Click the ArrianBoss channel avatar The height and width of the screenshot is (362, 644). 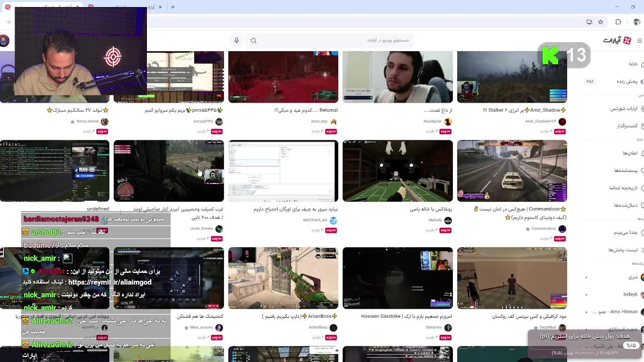tap(333, 327)
